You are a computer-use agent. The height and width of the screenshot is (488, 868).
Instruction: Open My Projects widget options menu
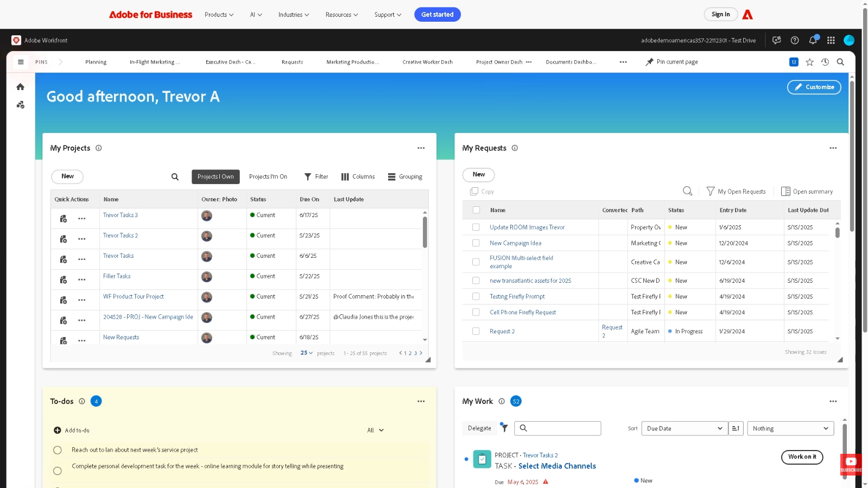[x=421, y=148]
